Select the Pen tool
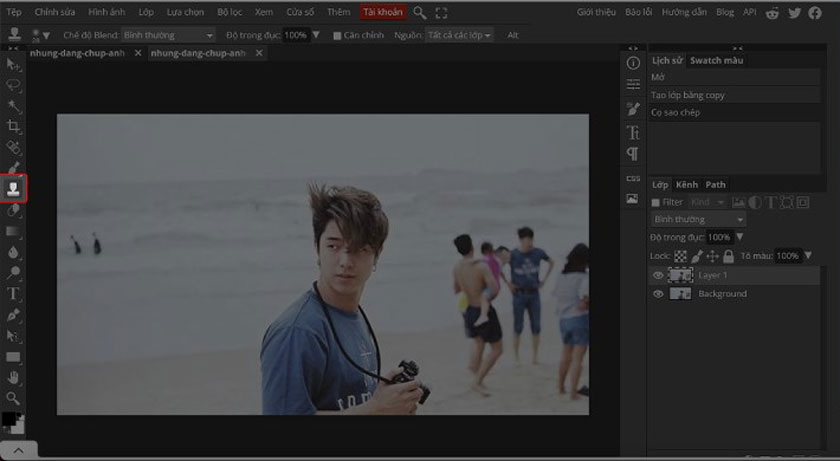 [x=13, y=315]
